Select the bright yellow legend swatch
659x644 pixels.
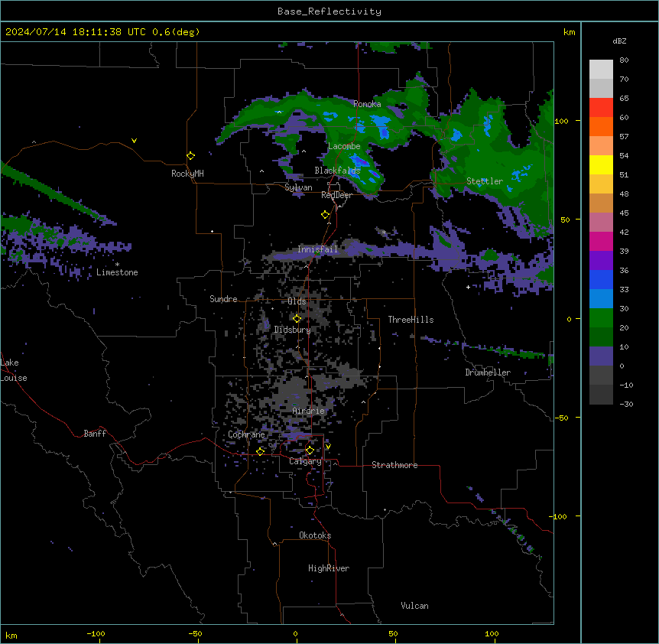point(601,164)
